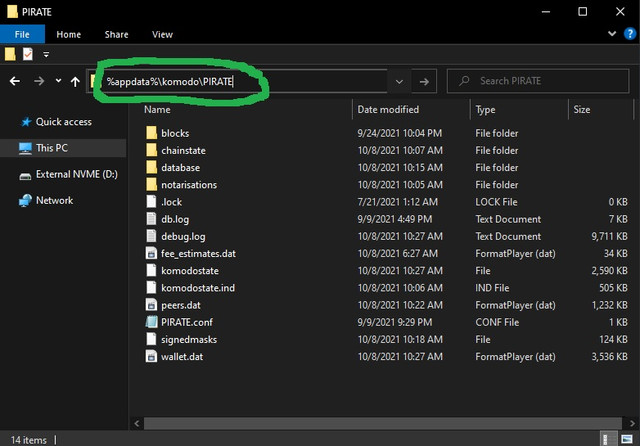The image size is (640, 446).
Task: Click the blocks folder name
Action: pyautogui.click(x=175, y=133)
